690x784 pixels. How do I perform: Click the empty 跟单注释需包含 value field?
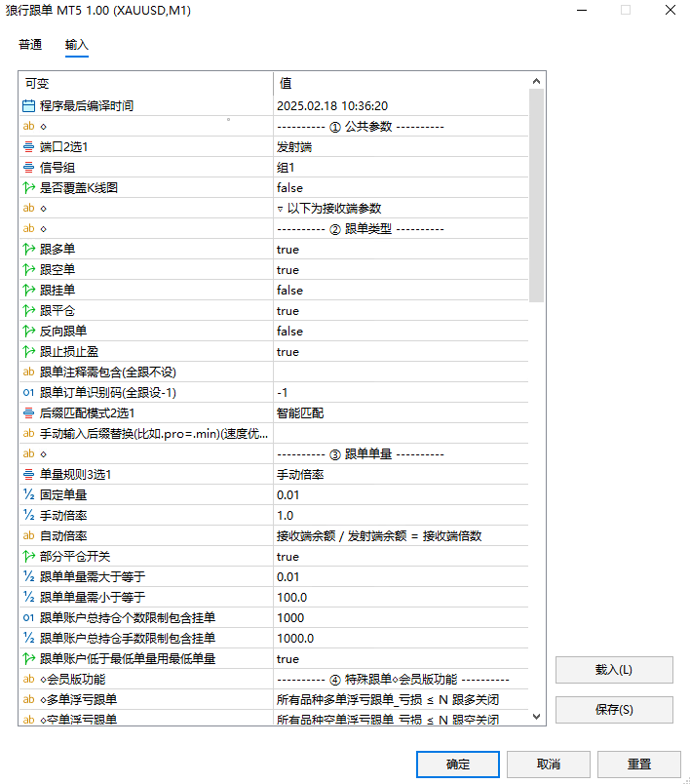tap(401, 372)
